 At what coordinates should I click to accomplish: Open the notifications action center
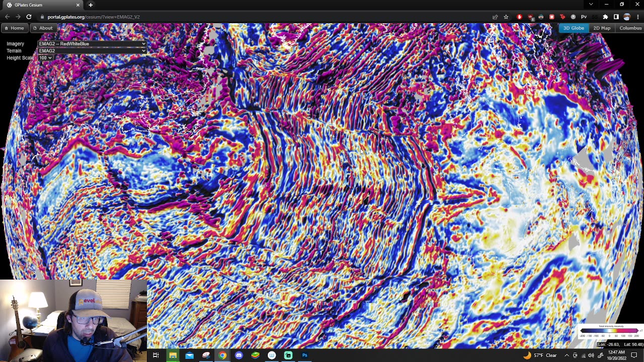634,355
